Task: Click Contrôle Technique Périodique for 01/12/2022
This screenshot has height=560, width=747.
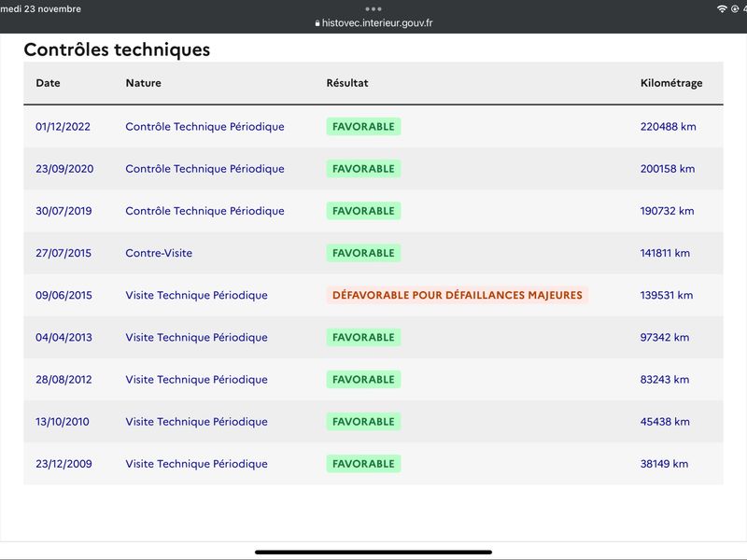Action: [204, 127]
